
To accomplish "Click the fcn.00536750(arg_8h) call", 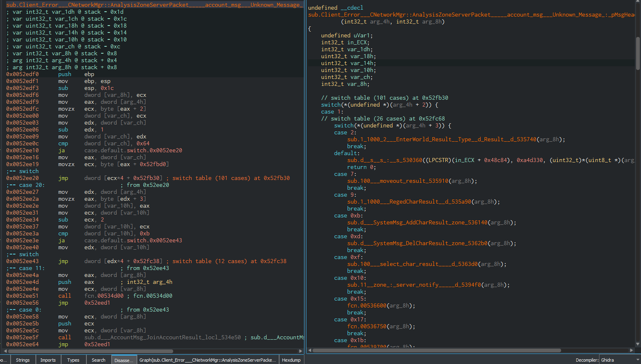I will [382, 326].
